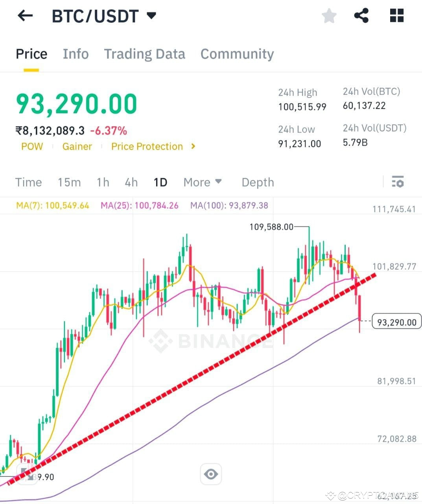The height and width of the screenshot is (504, 422).
Task: Tap the 109,588.00 high marker label
Action: 271,227
